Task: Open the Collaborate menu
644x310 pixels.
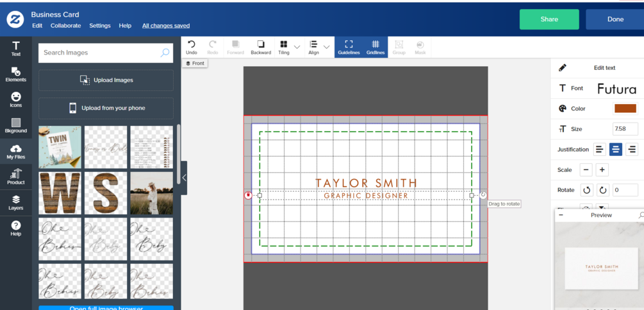Action: click(x=66, y=26)
